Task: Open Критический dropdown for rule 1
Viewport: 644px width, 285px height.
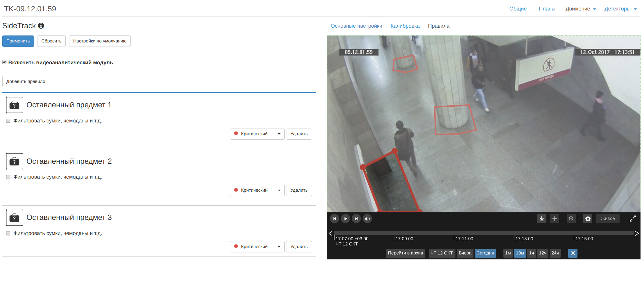Action: click(x=257, y=134)
